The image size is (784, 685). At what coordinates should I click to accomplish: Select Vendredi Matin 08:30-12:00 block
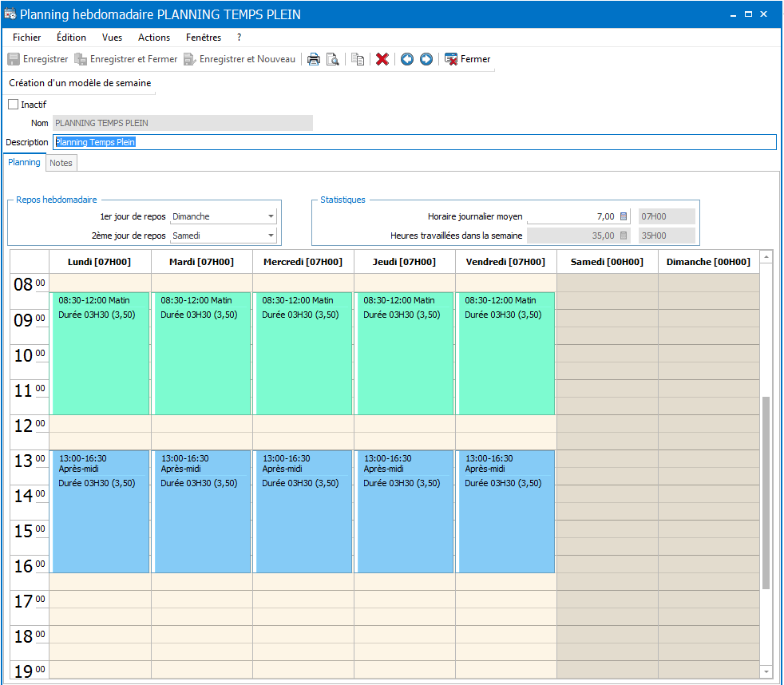pyautogui.click(x=506, y=354)
